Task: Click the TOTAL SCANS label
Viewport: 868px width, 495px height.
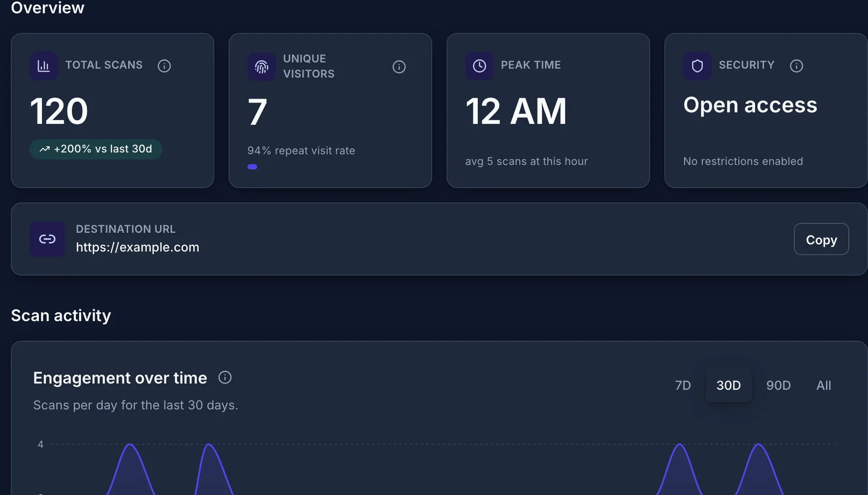Action: pos(104,65)
